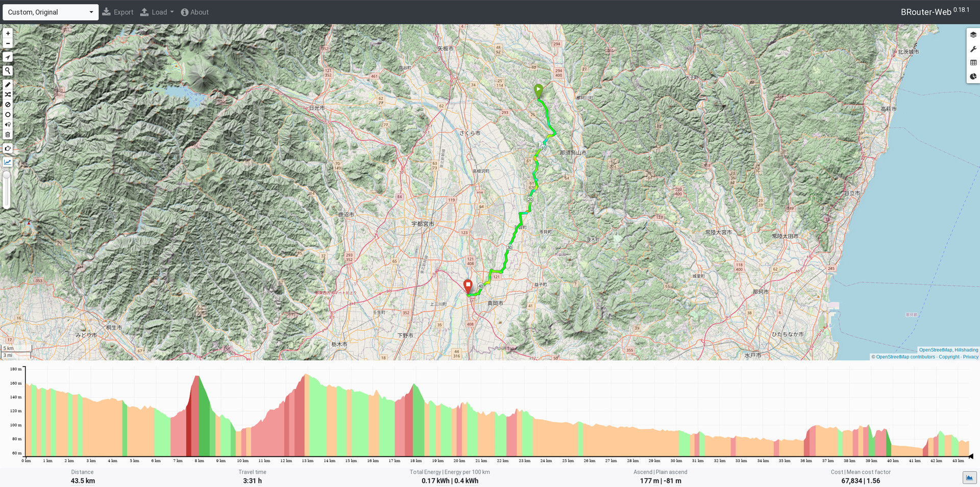The width and height of the screenshot is (980, 487).
Task: Click the trash icon to clear route
Action: (x=8, y=135)
